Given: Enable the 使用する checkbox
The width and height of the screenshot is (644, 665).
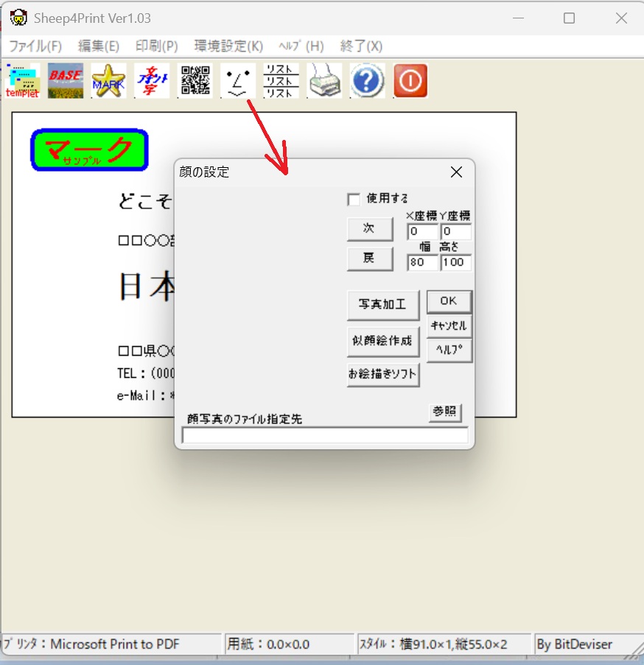Looking at the screenshot, I should pos(354,200).
